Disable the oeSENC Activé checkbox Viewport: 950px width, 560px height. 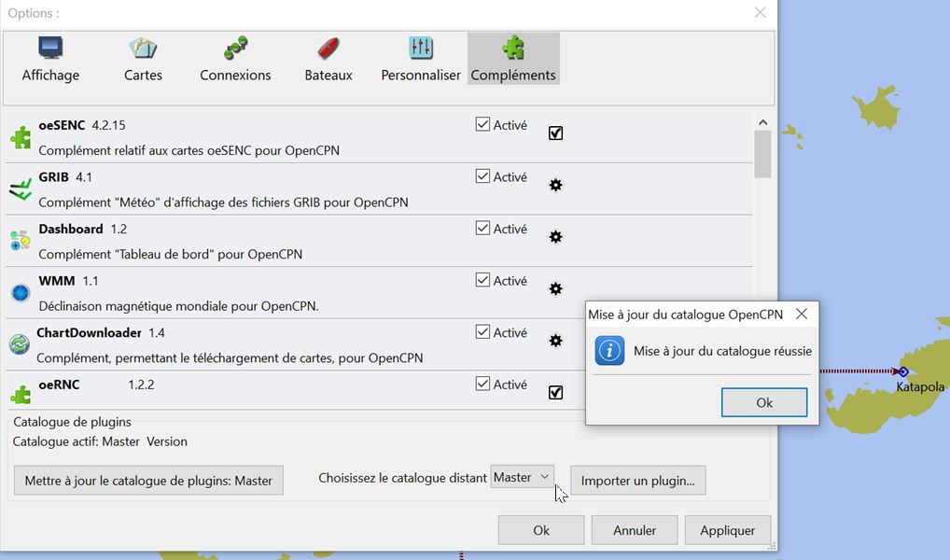(482, 124)
